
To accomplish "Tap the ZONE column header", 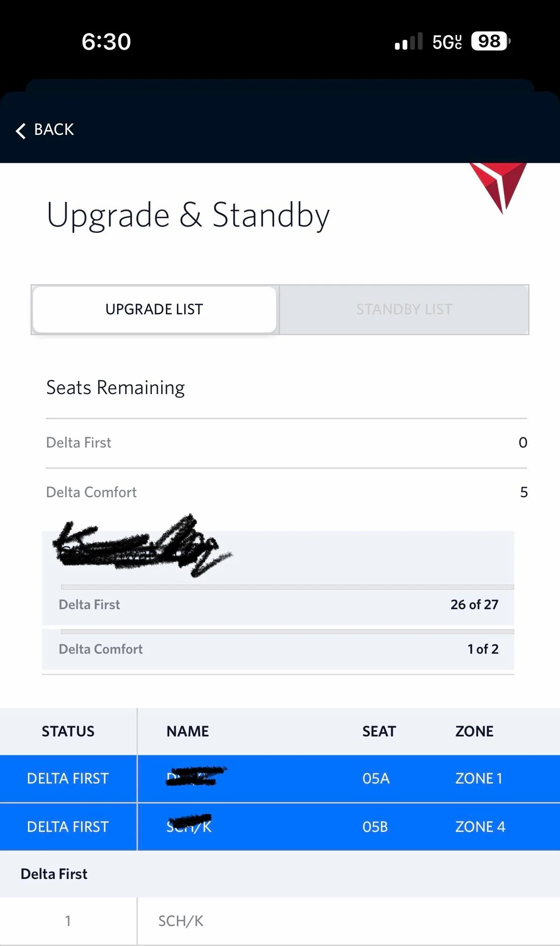I will tap(474, 731).
